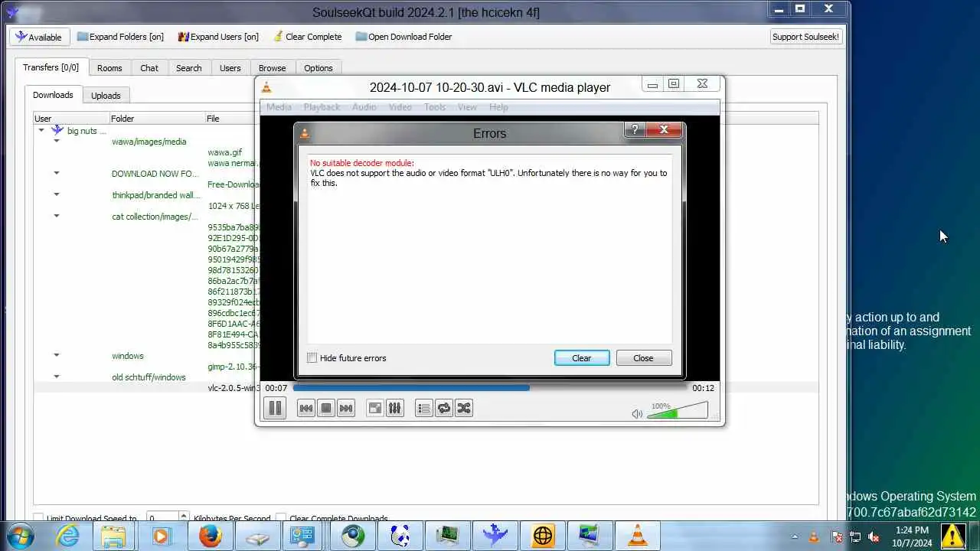Click Open Download Folder in Soulseek
980x551 pixels.
(x=403, y=37)
